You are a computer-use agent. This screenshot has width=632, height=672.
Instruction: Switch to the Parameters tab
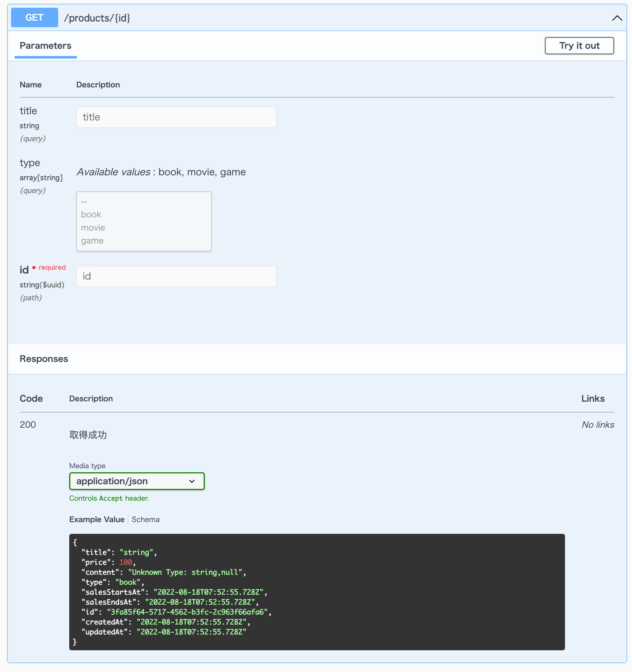(45, 46)
